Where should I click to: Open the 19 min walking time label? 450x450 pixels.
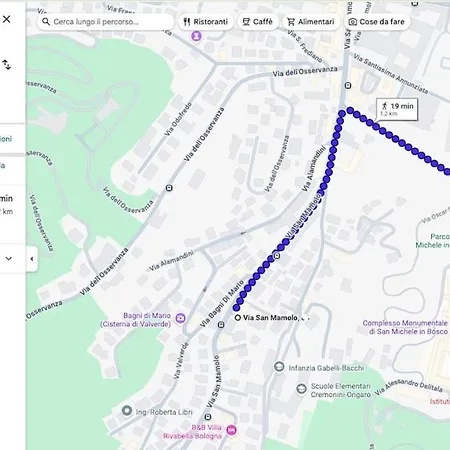point(397,109)
